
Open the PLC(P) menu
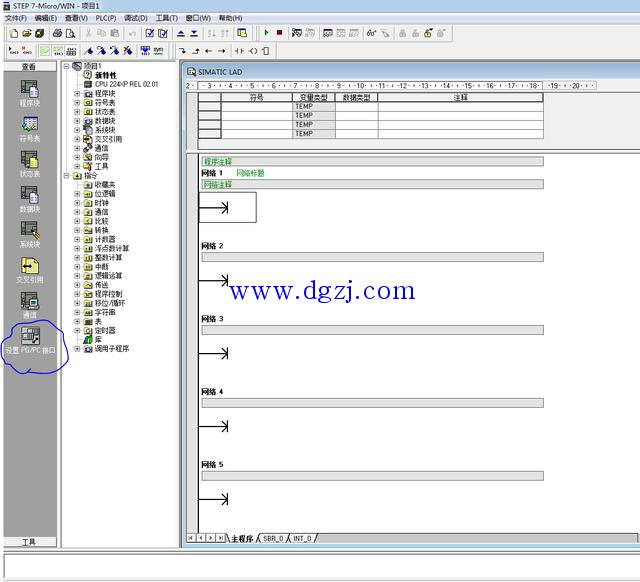106,18
